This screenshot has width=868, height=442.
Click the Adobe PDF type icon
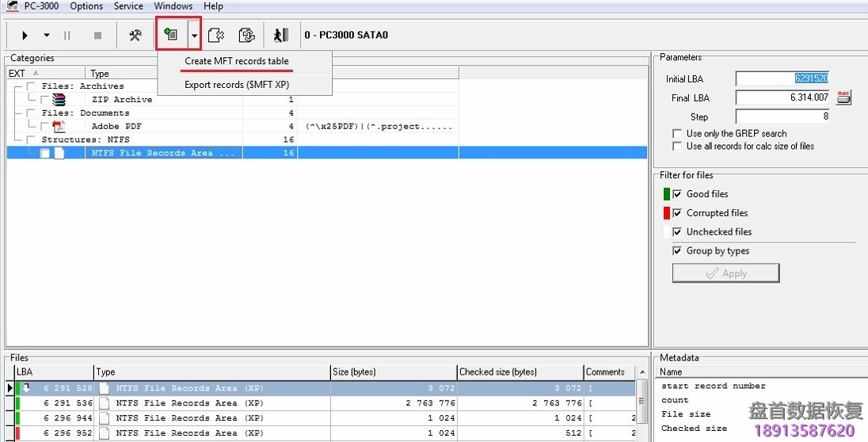click(x=59, y=126)
